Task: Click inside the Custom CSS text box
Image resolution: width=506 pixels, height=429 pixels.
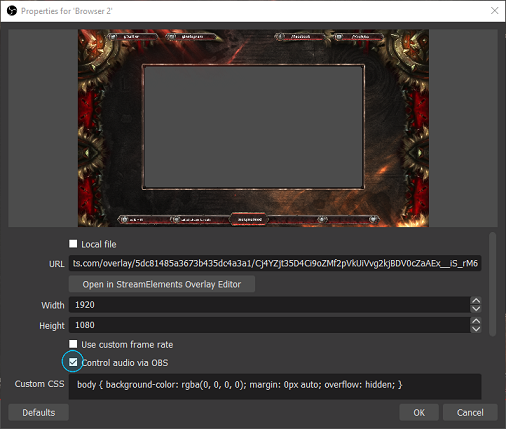Action: pyautogui.click(x=275, y=387)
